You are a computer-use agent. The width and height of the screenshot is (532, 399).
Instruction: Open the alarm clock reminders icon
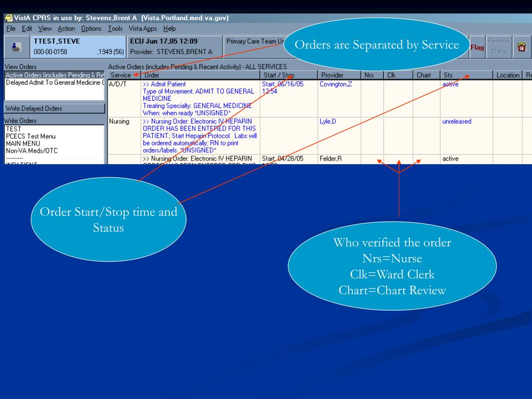click(x=522, y=47)
